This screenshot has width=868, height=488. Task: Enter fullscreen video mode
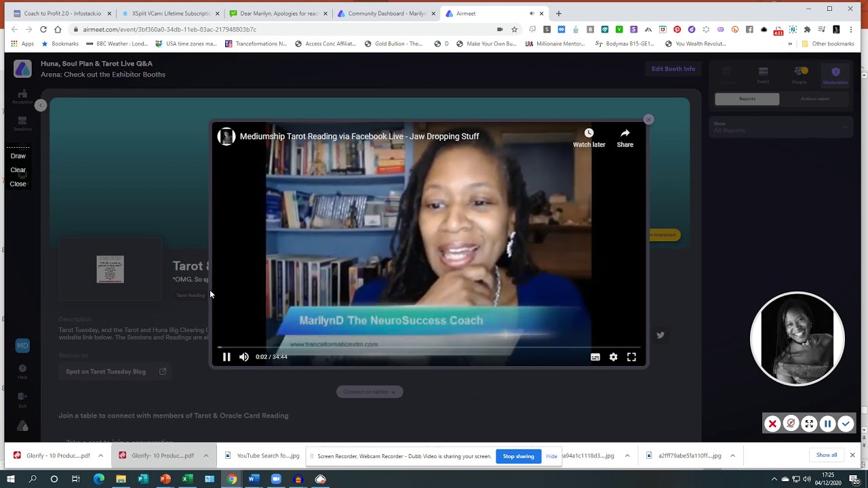631,357
